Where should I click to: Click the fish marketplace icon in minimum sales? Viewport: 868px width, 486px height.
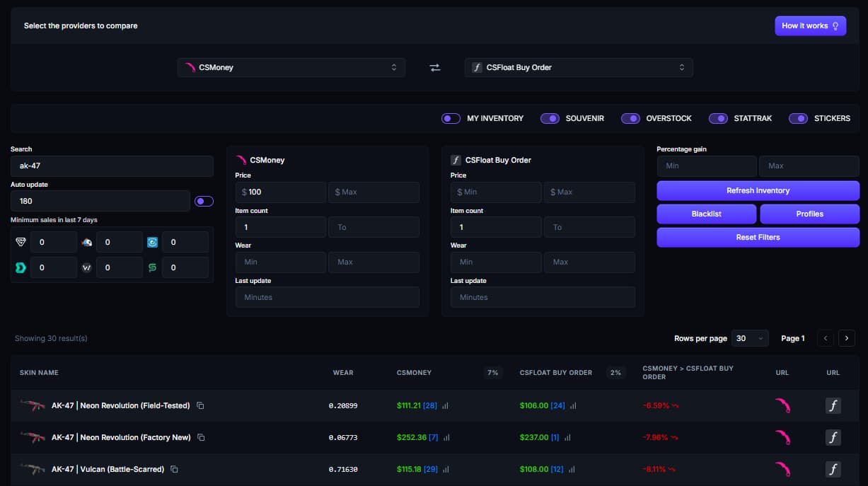pyautogui.click(x=87, y=242)
